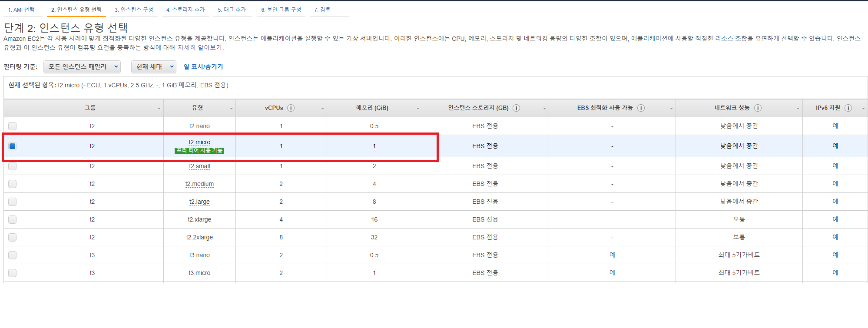This screenshot has width=868, height=328.
Task: Click EBS 전용 cell in t2.nano row
Action: click(485, 126)
